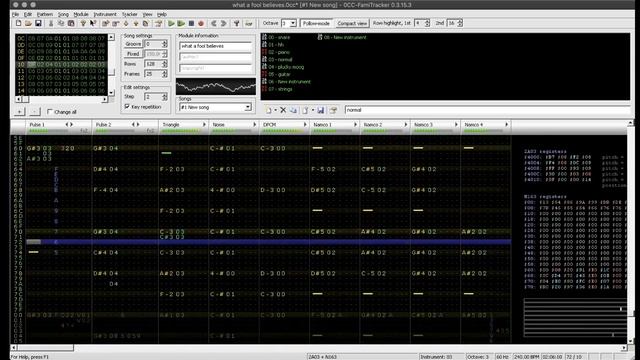Open the help pointer (What's This) tool

(93, 24)
